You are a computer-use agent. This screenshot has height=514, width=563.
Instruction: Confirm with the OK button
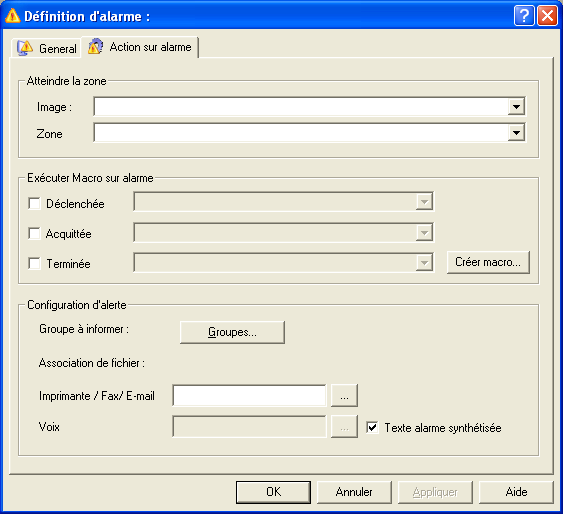click(273, 492)
